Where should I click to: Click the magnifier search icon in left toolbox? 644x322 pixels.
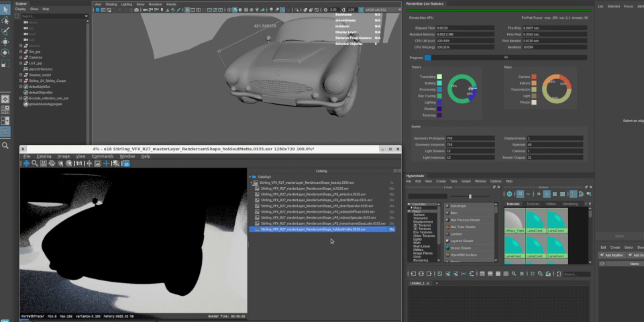(x=5, y=146)
